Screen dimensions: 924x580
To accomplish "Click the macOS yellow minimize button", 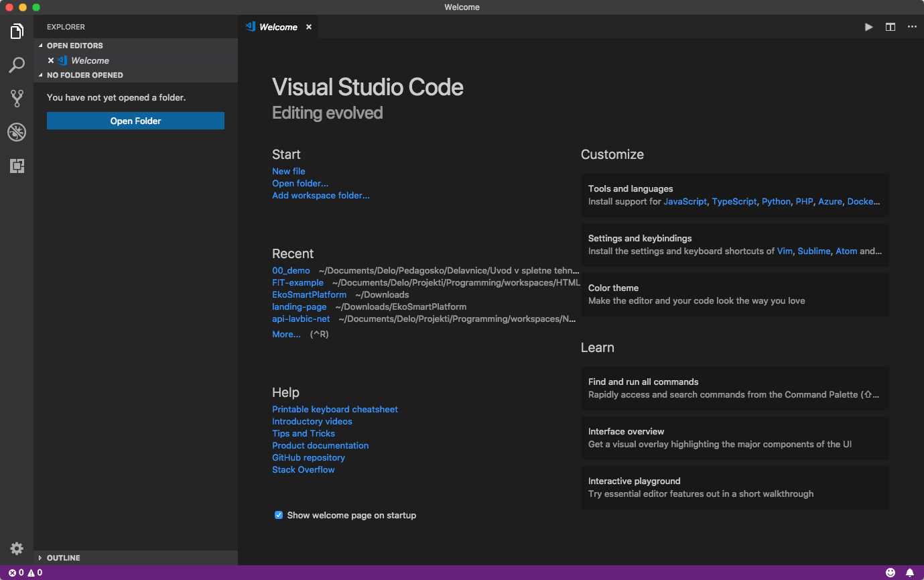I will 23,7.
